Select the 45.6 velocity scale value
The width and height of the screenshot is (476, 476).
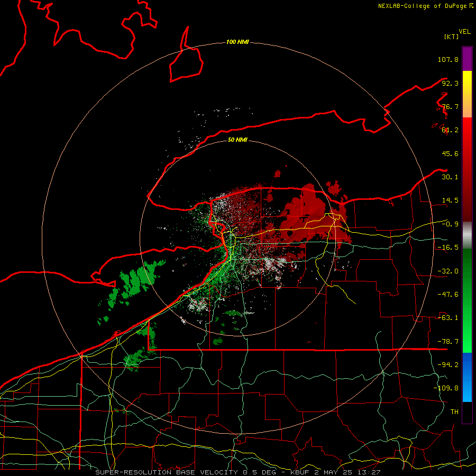pyautogui.click(x=450, y=153)
